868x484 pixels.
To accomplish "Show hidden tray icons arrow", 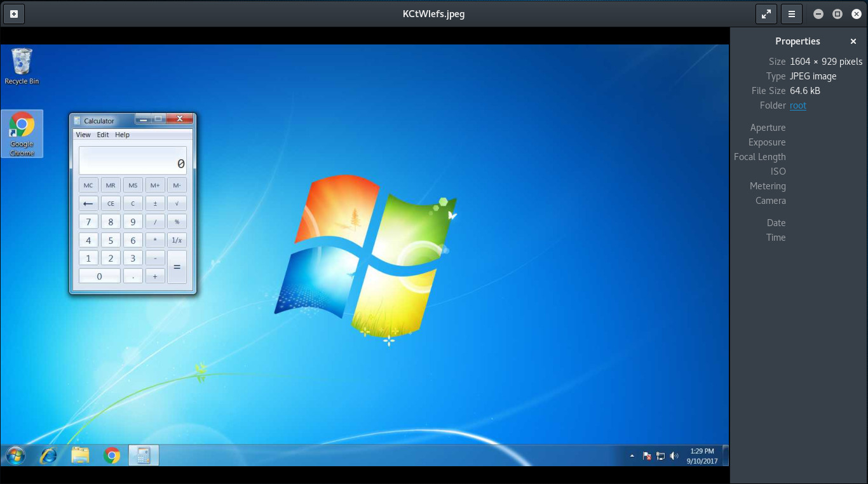I will [x=632, y=456].
